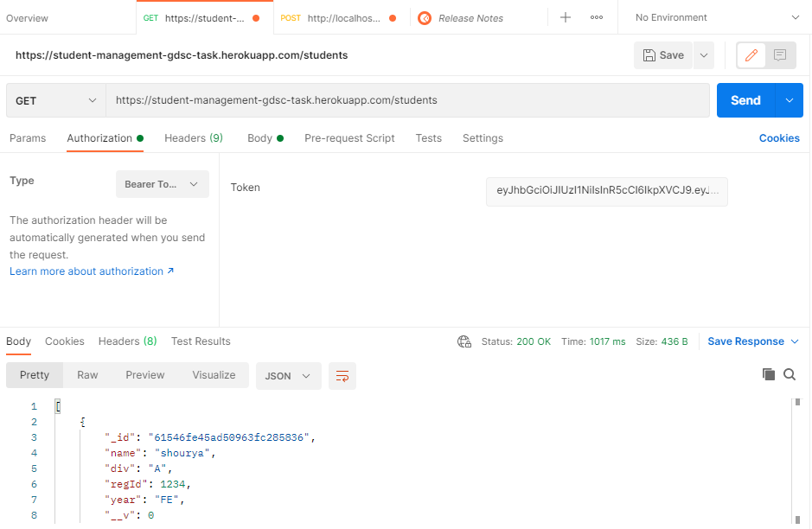Switch to the Overview tab
This screenshot has width=812, height=529.
27,18
